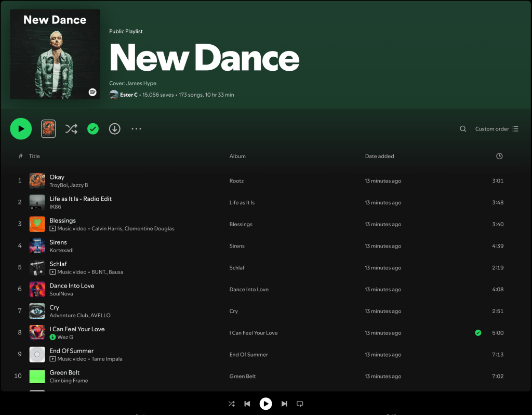Image resolution: width=532 pixels, height=415 pixels.
Task: Toggle repeat in the bottom player bar
Action: pos(300,404)
